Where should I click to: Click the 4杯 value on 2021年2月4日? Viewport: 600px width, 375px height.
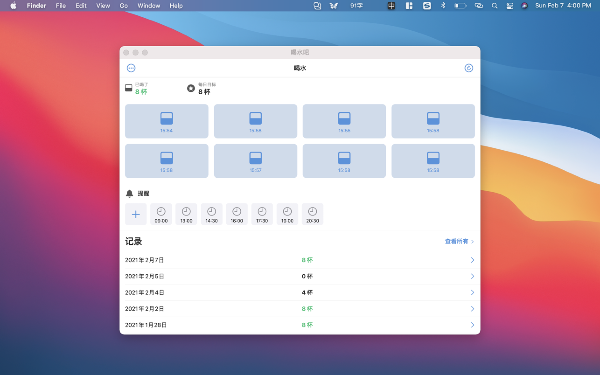(307, 293)
